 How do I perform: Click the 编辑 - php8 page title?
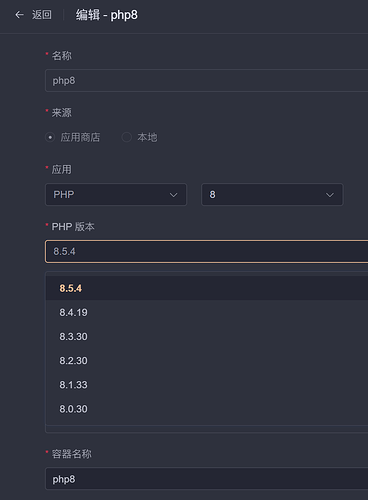(107, 15)
